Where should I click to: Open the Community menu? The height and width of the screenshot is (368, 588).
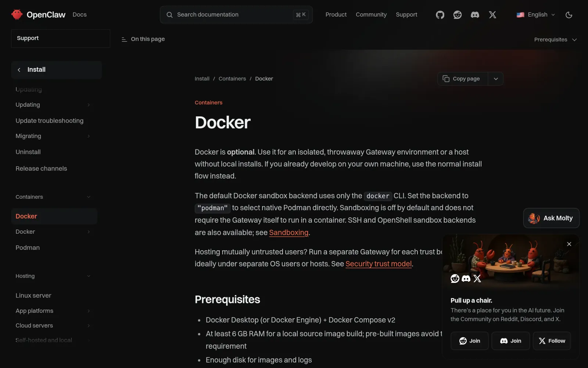pos(371,15)
